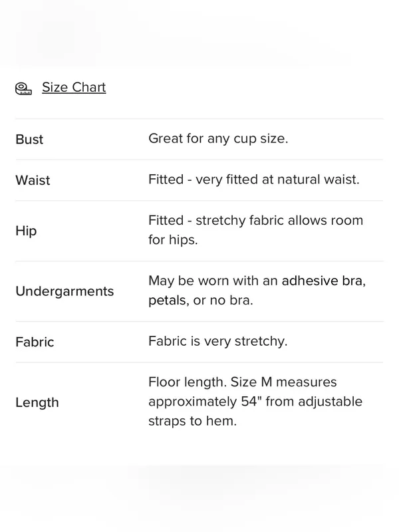Select the Waist row label
Viewport: 399px width, 532px height.
[x=33, y=180]
